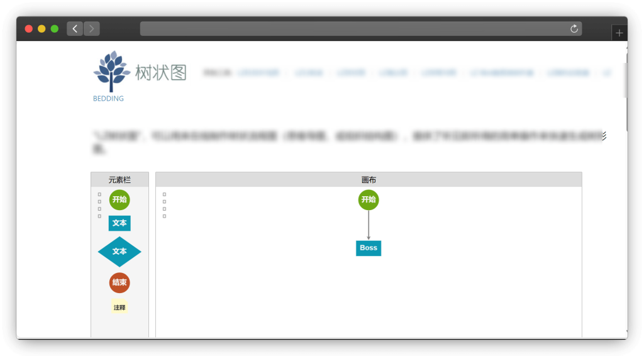
Task: Click the 元素栏 panel header
Action: [119, 180]
